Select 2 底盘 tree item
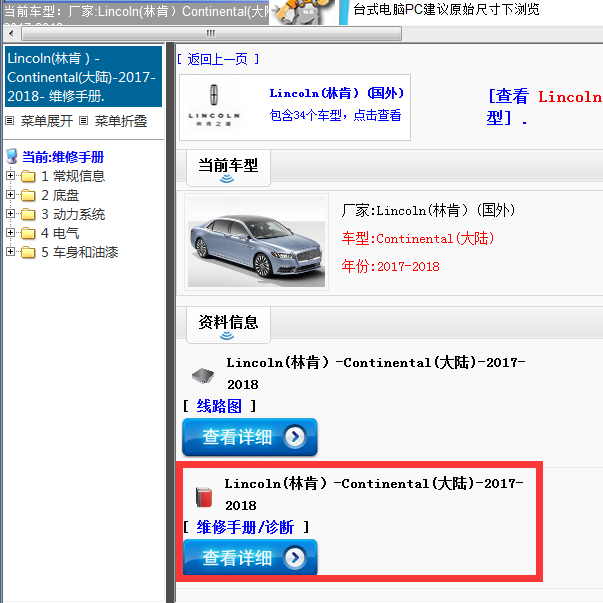603x603 pixels. [x=60, y=195]
